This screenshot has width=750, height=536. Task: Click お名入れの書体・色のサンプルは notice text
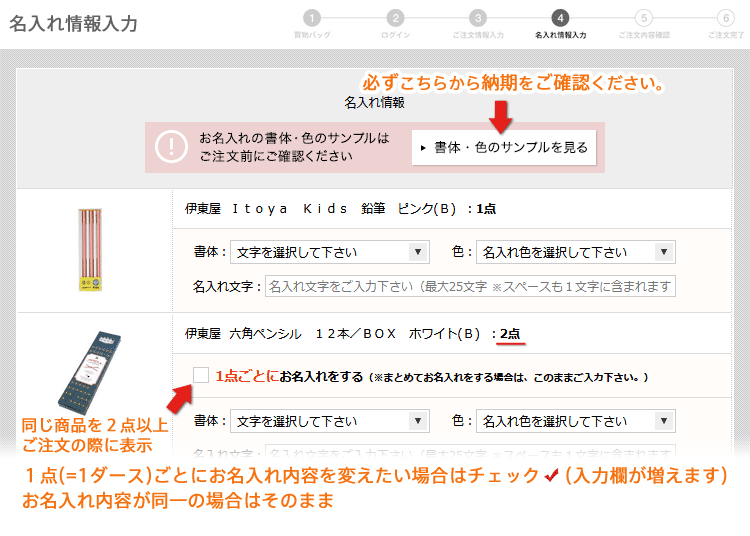pyautogui.click(x=294, y=138)
